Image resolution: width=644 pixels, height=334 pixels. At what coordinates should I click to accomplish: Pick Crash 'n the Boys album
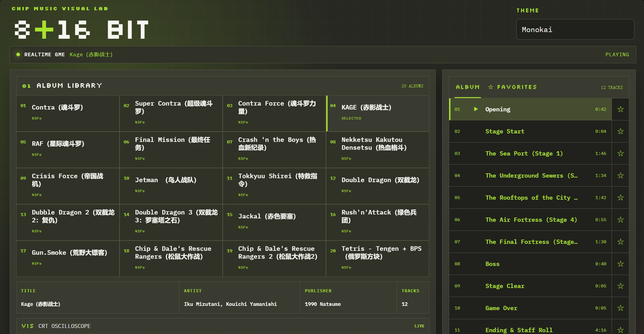274,150
